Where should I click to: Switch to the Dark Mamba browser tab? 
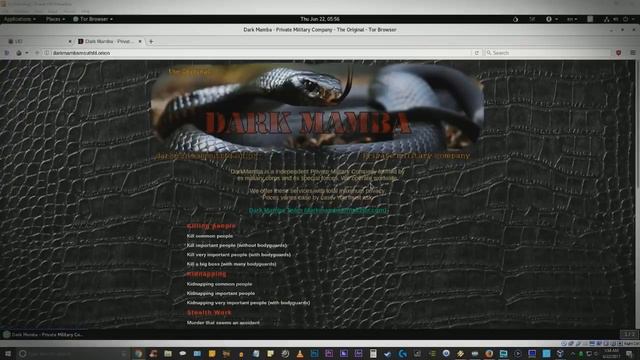(x=108, y=41)
